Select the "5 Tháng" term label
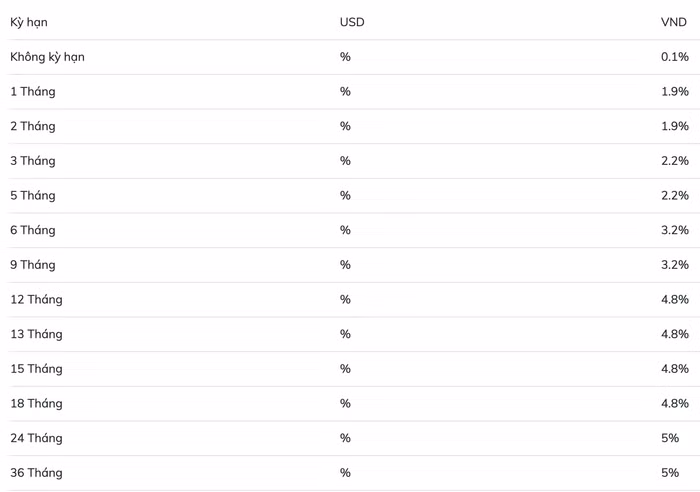700x492 pixels. click(33, 196)
